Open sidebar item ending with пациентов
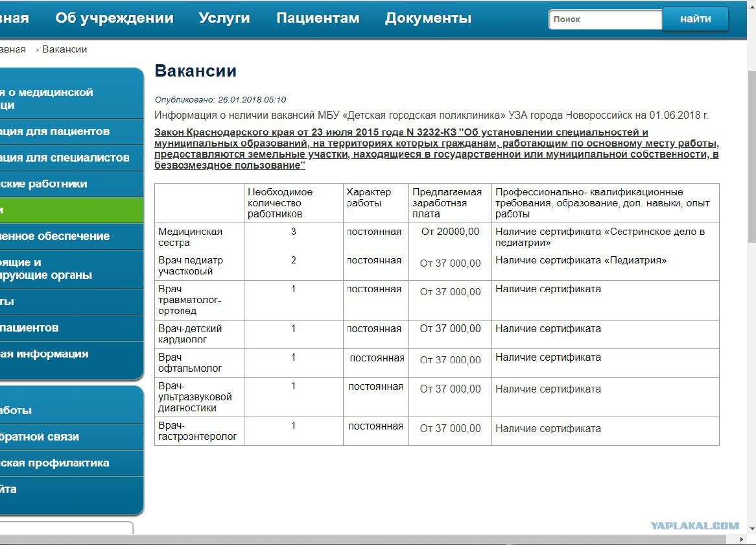 [71, 328]
